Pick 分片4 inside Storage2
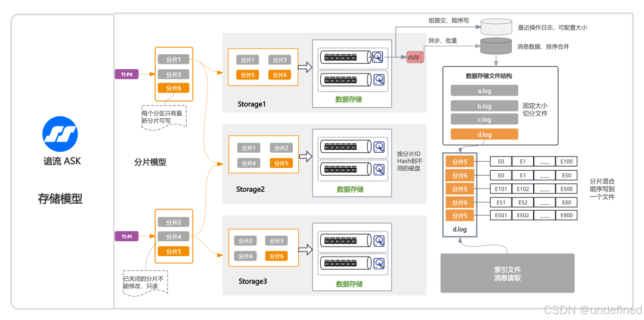Image resolution: width=644 pixels, height=320 pixels. coord(249,163)
